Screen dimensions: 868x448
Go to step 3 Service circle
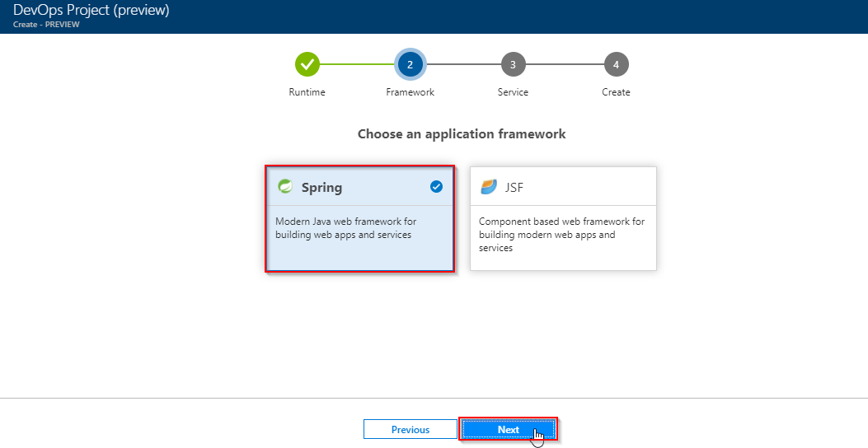pos(514,65)
